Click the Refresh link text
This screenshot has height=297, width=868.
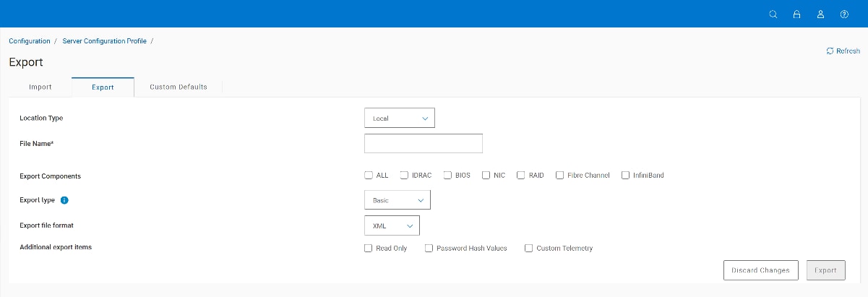coord(848,51)
